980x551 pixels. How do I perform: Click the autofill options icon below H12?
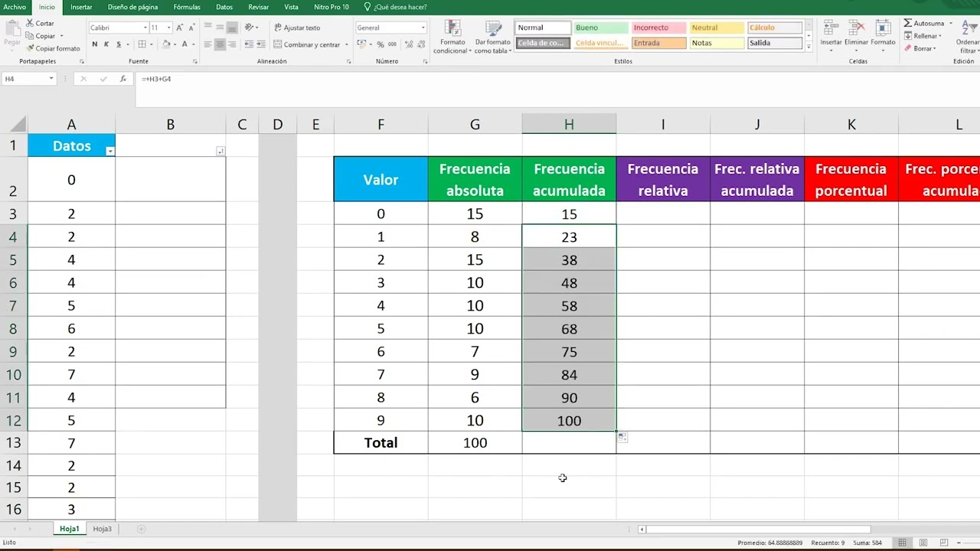click(622, 437)
